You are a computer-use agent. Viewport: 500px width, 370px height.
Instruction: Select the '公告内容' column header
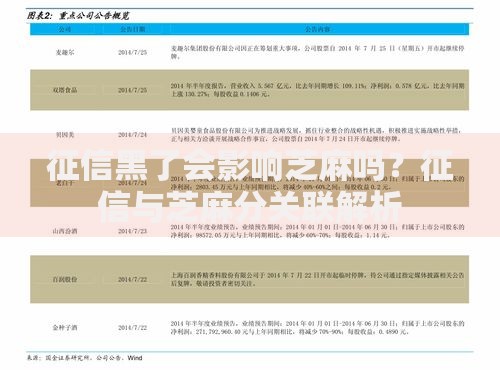(317, 29)
